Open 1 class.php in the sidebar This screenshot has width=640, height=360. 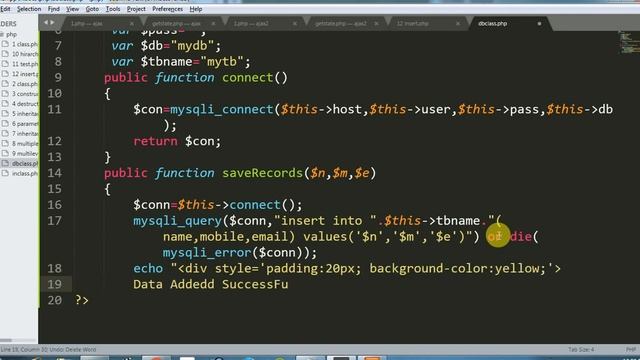(24, 44)
